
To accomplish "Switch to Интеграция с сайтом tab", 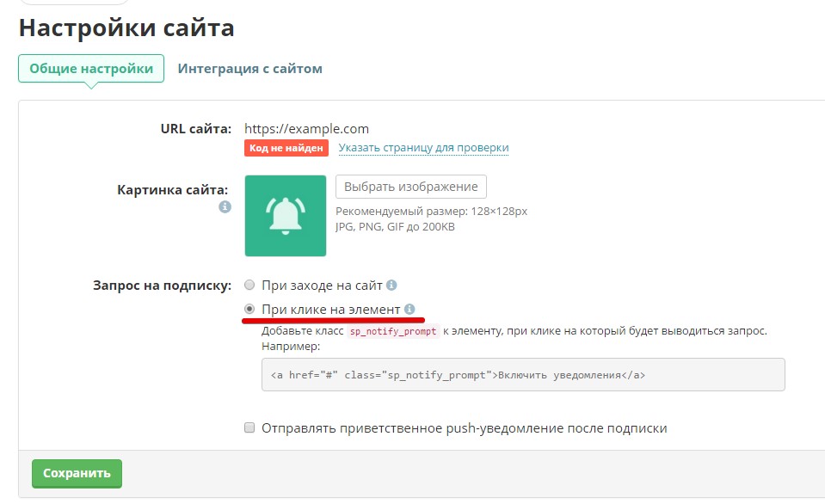I will [x=250, y=69].
